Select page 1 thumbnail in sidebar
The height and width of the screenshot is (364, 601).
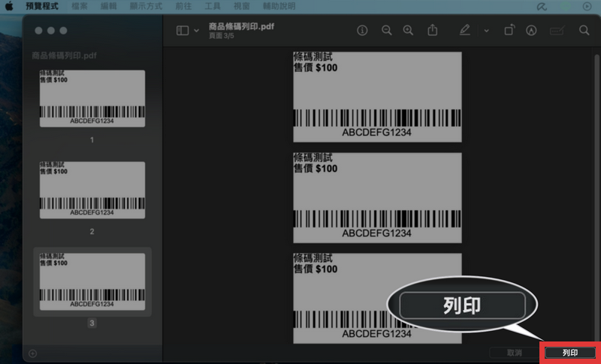(92, 98)
